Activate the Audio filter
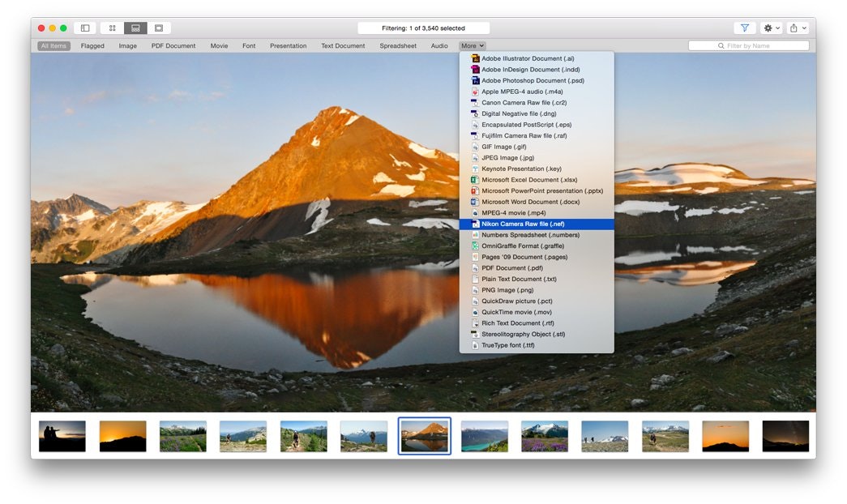This screenshot has width=847, height=504. (x=438, y=45)
